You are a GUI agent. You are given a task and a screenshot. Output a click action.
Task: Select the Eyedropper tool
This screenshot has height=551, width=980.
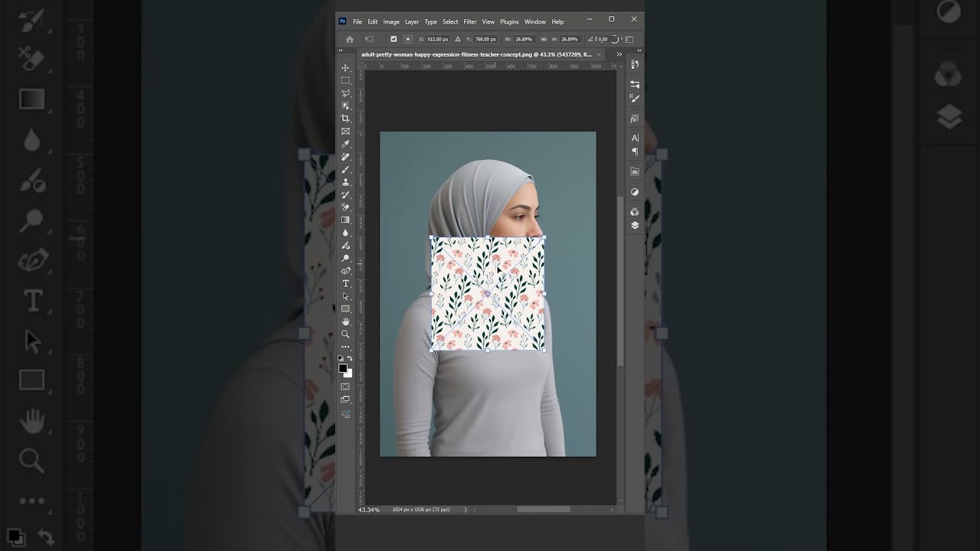345,144
